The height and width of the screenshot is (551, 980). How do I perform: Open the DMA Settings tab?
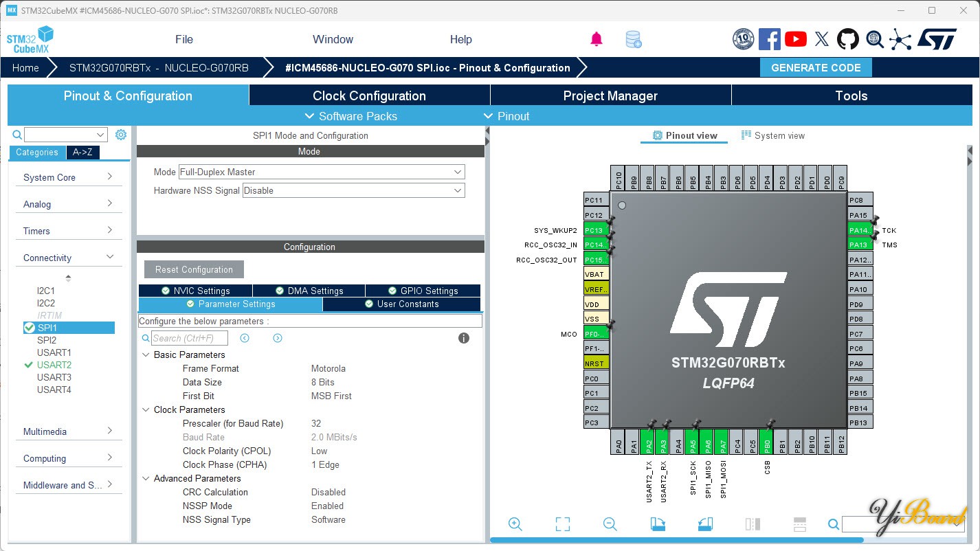point(309,291)
